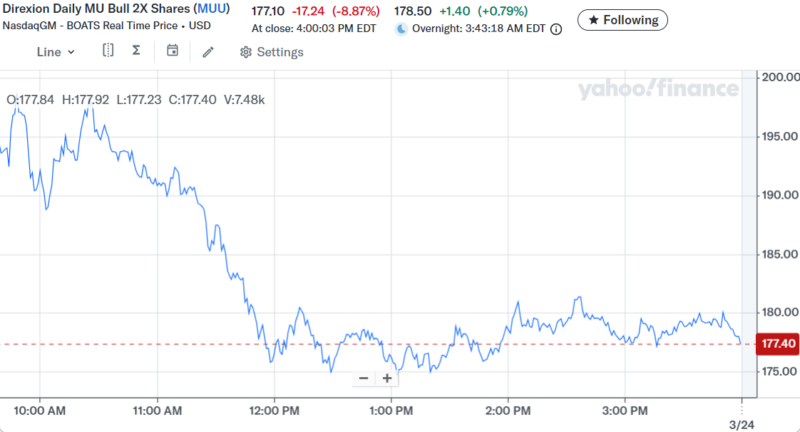Toggle the Following star button
800x432 pixels.
pyautogui.click(x=623, y=20)
